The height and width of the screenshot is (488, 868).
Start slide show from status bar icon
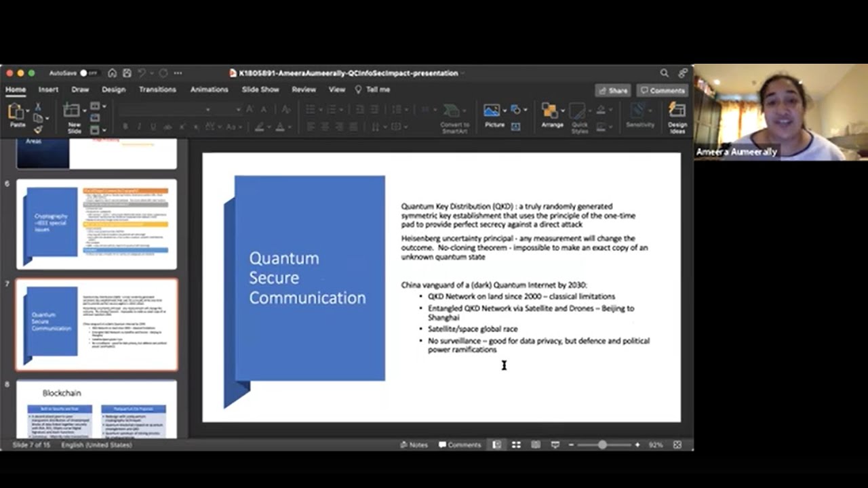coord(555,445)
